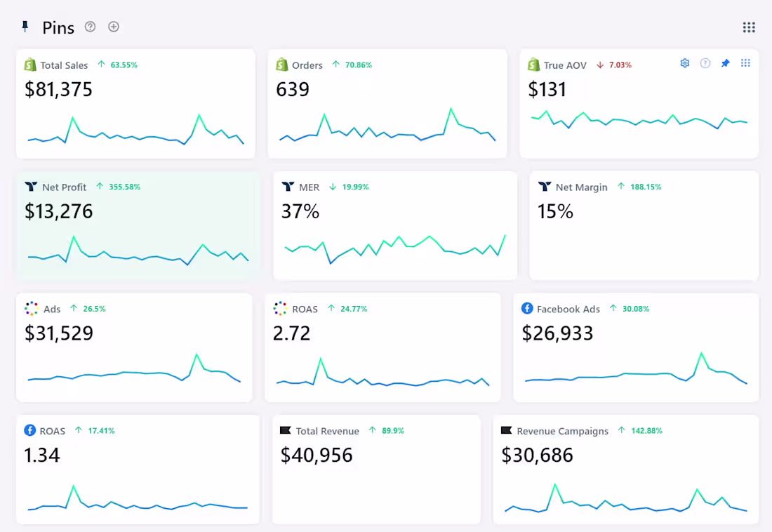Unpin the True AOV tile
This screenshot has height=532, width=772.
click(x=726, y=63)
